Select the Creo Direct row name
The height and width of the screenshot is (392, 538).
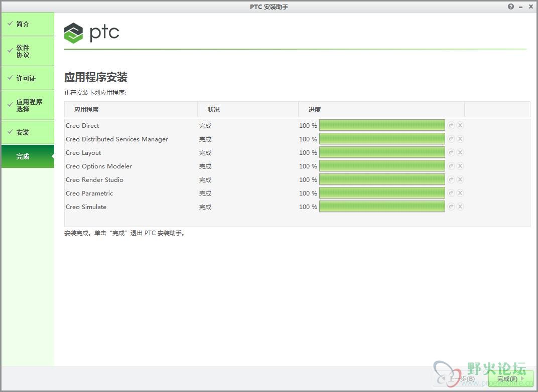point(82,126)
